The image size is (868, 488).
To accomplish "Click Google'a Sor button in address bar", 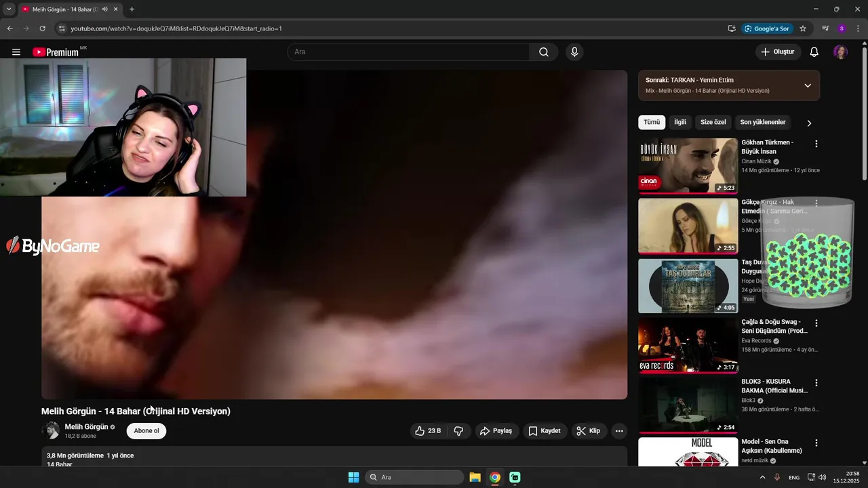I will 767,28.
